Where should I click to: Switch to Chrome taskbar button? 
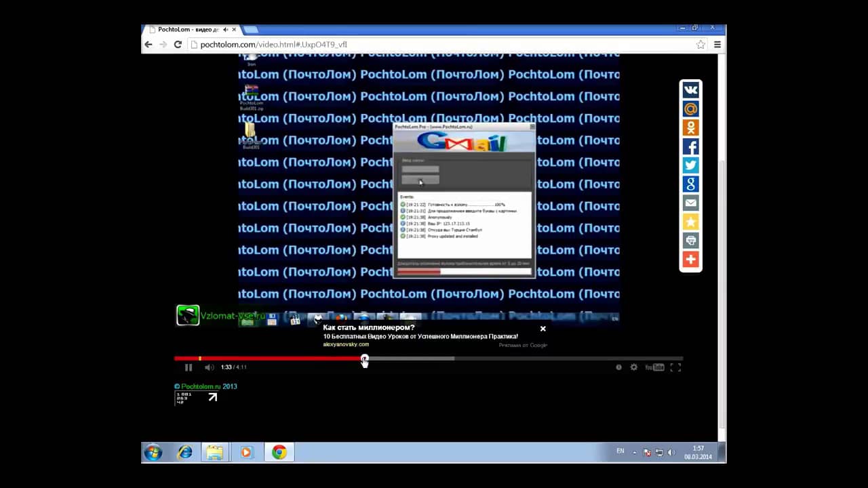point(279,453)
